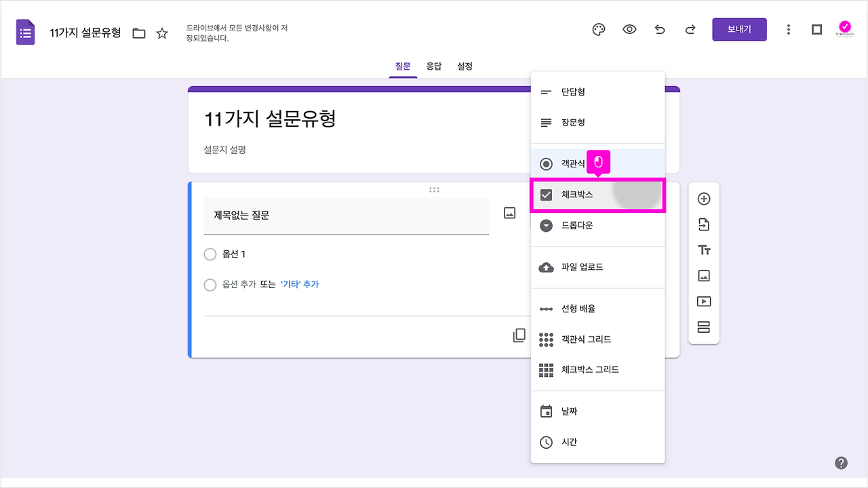This screenshot has width=868, height=488.
Task: Add a new question with the plus icon
Action: [704, 198]
